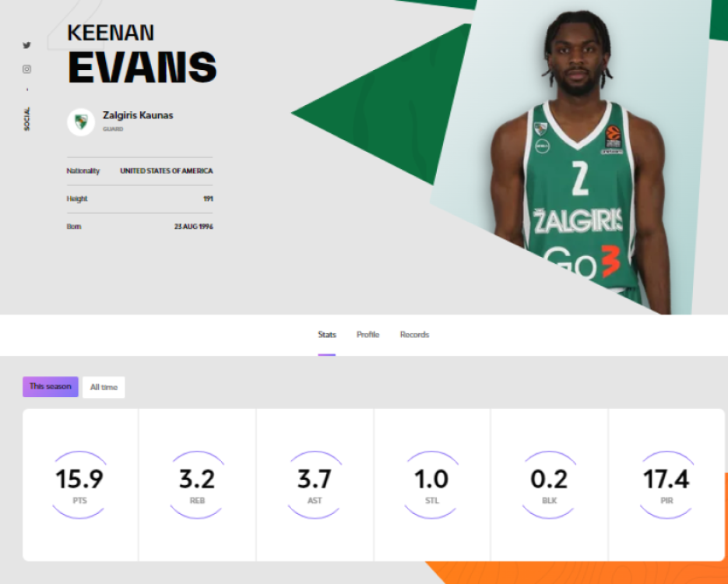Switch to the 'All time' stats filter
Viewport: 728px width, 584px height.
103,386
